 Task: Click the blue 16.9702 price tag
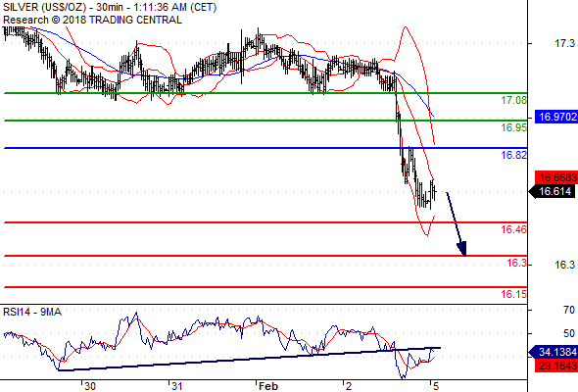pos(556,117)
